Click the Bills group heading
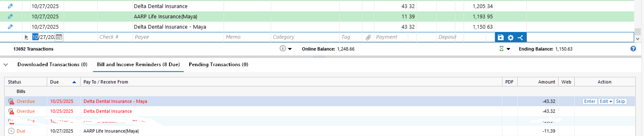The height and width of the screenshot is (136, 644). (x=21, y=91)
